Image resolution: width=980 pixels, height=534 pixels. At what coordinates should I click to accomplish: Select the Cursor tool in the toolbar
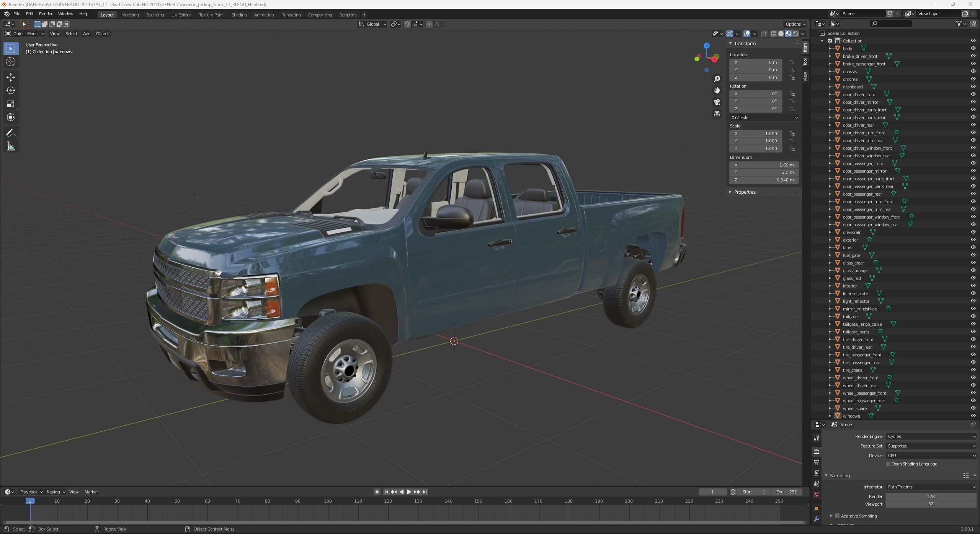click(x=11, y=62)
